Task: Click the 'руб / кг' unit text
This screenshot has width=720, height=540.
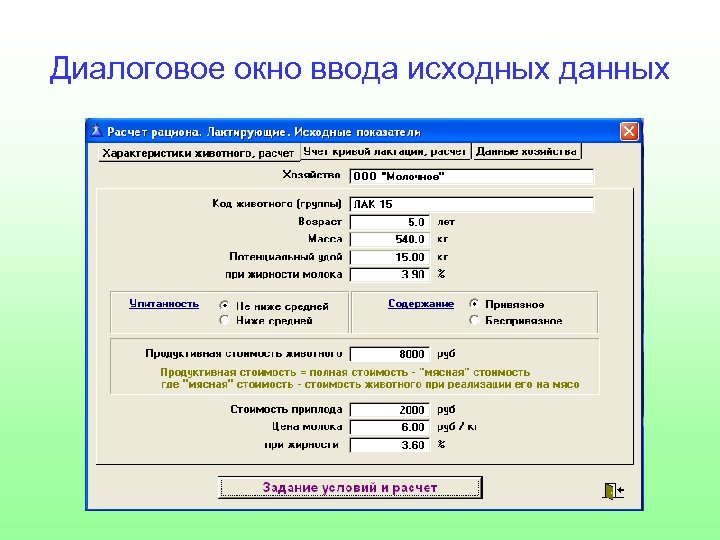Action: pyautogui.click(x=457, y=427)
